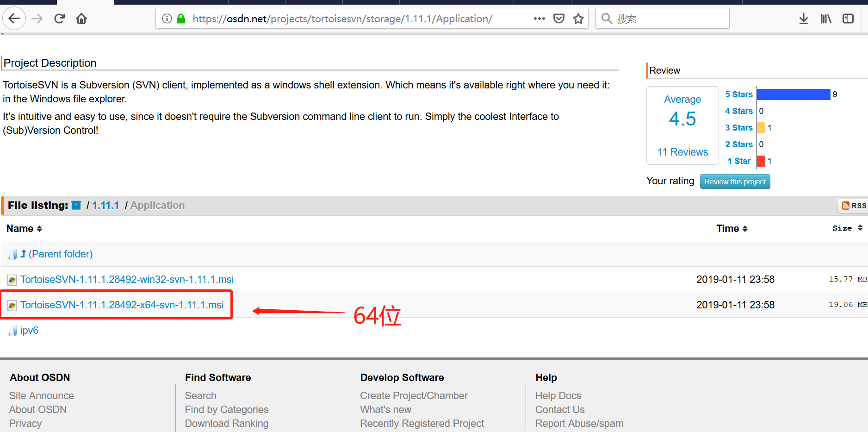The height and width of the screenshot is (432, 868).
Task: Go forward to the next page
Action: click(x=37, y=19)
